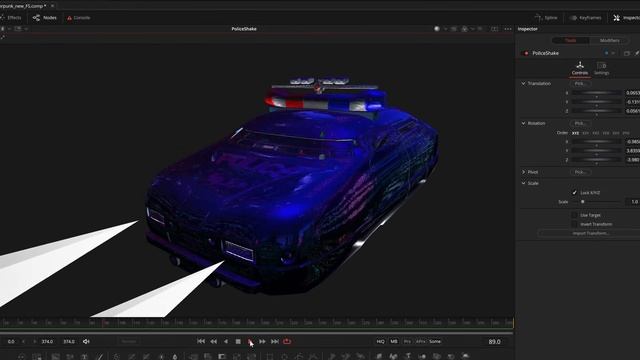Toggle MB motion blur mode
This screenshot has width=640, height=360.
pyautogui.click(x=394, y=341)
